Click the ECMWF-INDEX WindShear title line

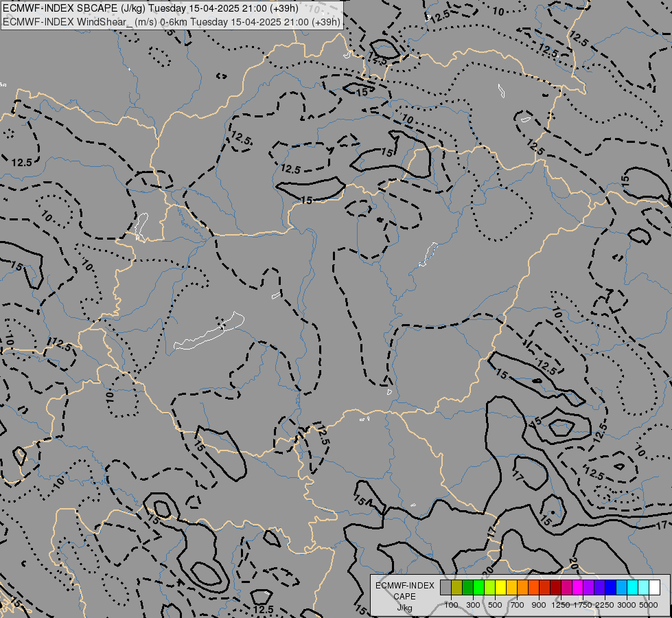click(x=172, y=22)
